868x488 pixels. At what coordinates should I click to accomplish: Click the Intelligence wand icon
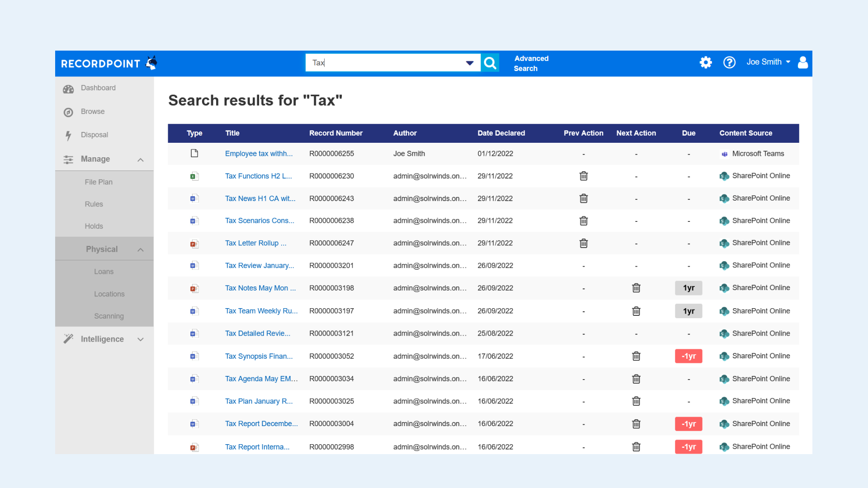[68, 338]
